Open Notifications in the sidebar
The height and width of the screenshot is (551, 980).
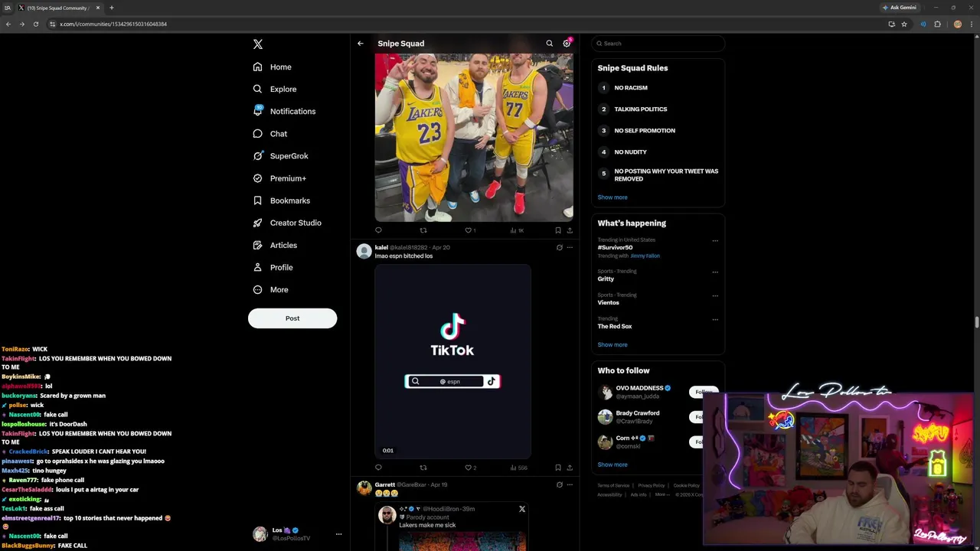(x=283, y=112)
